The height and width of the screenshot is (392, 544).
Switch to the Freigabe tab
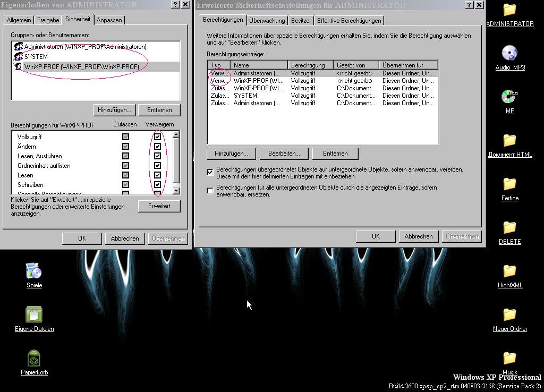pos(48,20)
